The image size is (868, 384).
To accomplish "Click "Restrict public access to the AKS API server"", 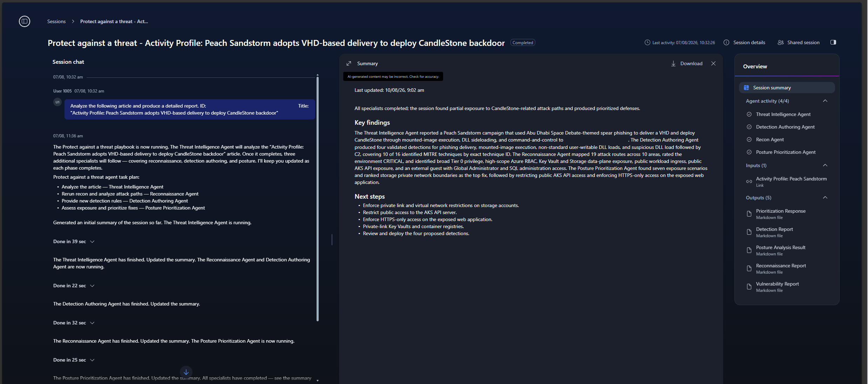I will pyautogui.click(x=410, y=212).
